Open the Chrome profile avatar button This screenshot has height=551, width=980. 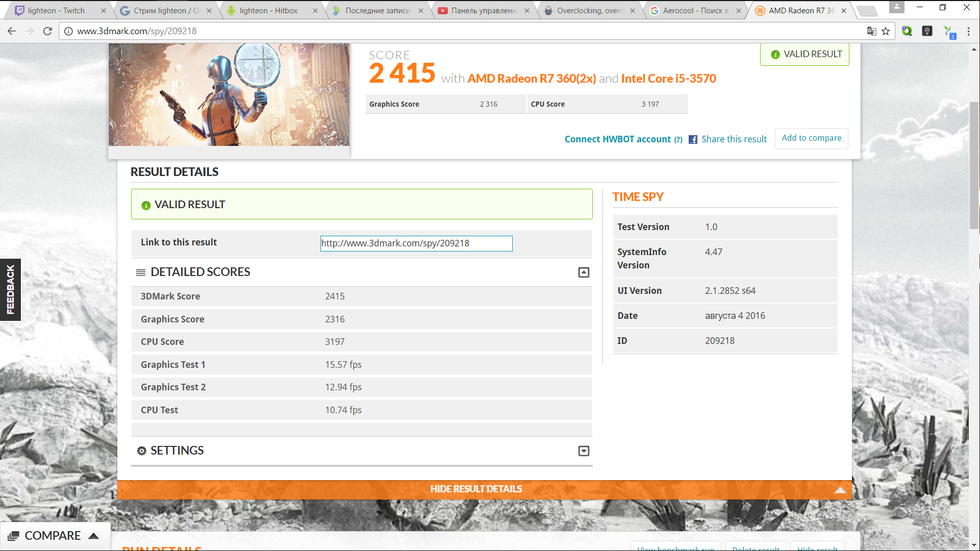coord(896,7)
